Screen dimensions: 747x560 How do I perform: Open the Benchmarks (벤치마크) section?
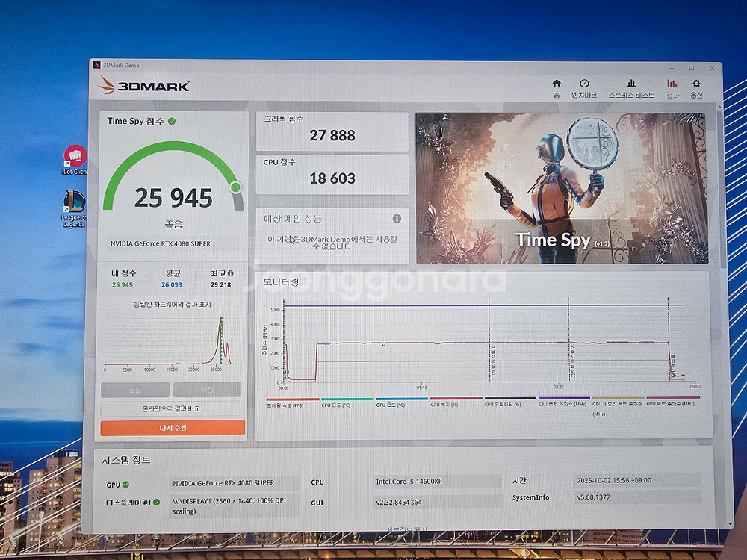[584, 87]
